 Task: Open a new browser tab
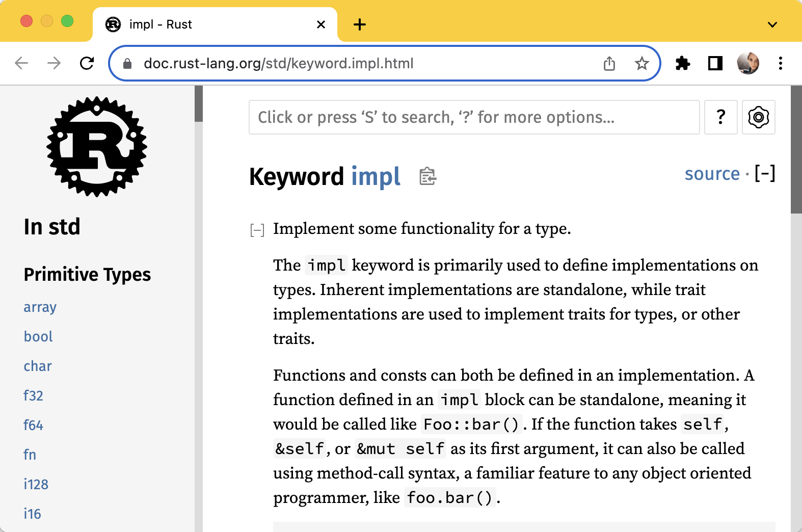(x=360, y=24)
